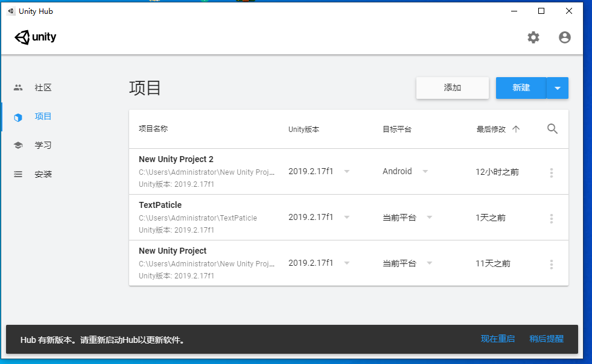Expand Android target platform dropdown
This screenshot has height=364, width=592.
pos(425,172)
